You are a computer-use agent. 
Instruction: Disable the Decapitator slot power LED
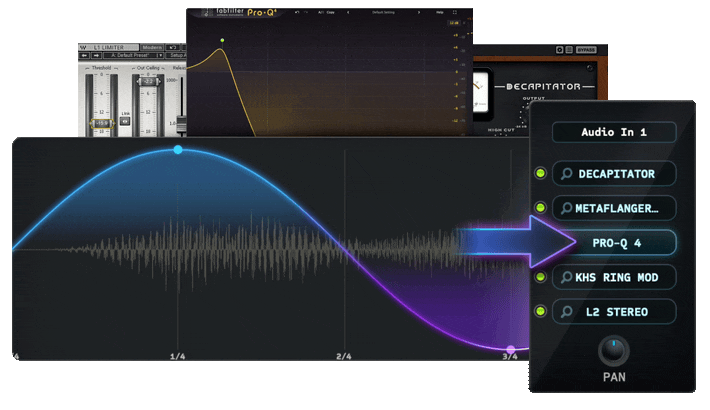pyautogui.click(x=540, y=173)
